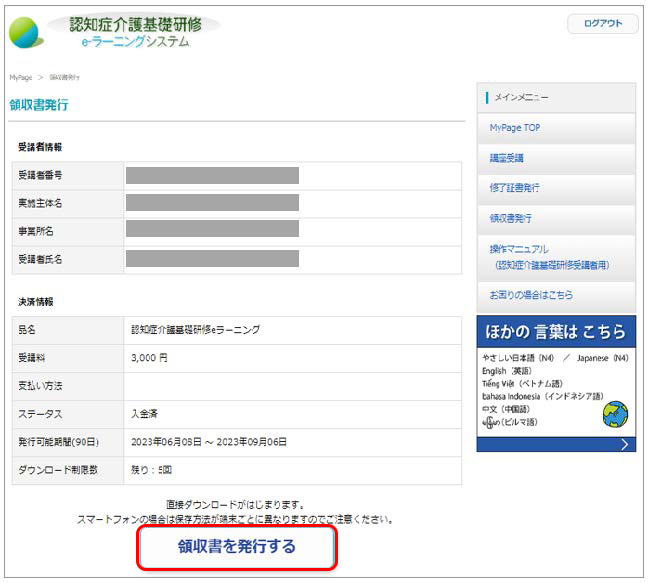Click the ほかの言葉はこちら banner heading
This screenshot has height=582, width=648.
[x=556, y=331]
